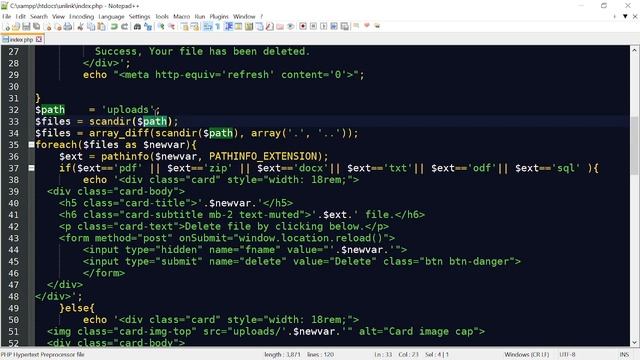Image resolution: width=640 pixels, height=360 pixels.
Task: Open the Search menu
Action: click(39, 16)
